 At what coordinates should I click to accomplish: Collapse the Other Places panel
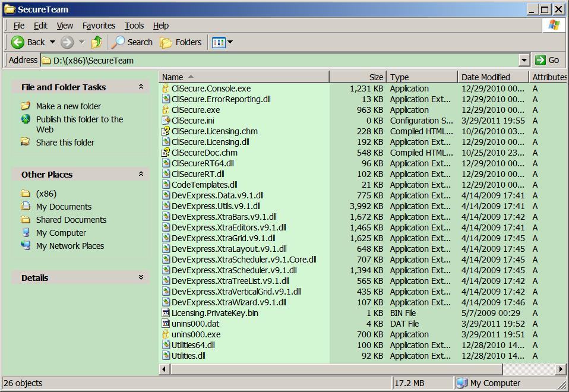tap(141, 174)
